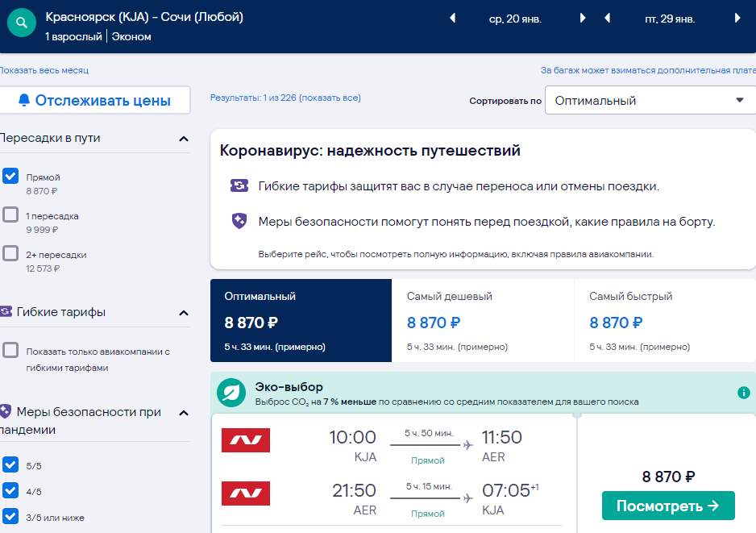The width and height of the screenshot is (756, 533).
Task: Enable the 1 пересадка checkbox
Action: (x=10, y=214)
